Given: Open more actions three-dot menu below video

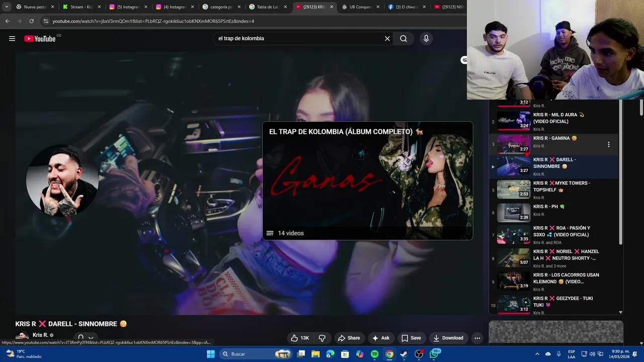Looking at the screenshot, I should click(477, 338).
